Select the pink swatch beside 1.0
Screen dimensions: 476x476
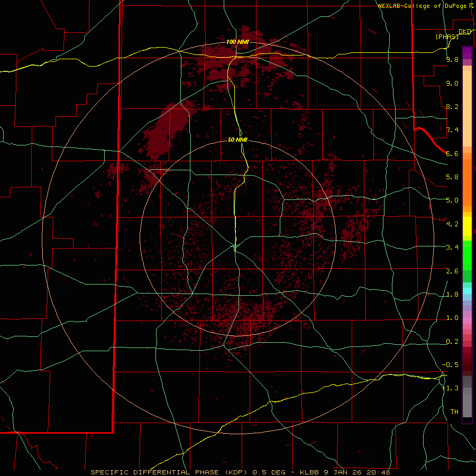pos(467,321)
